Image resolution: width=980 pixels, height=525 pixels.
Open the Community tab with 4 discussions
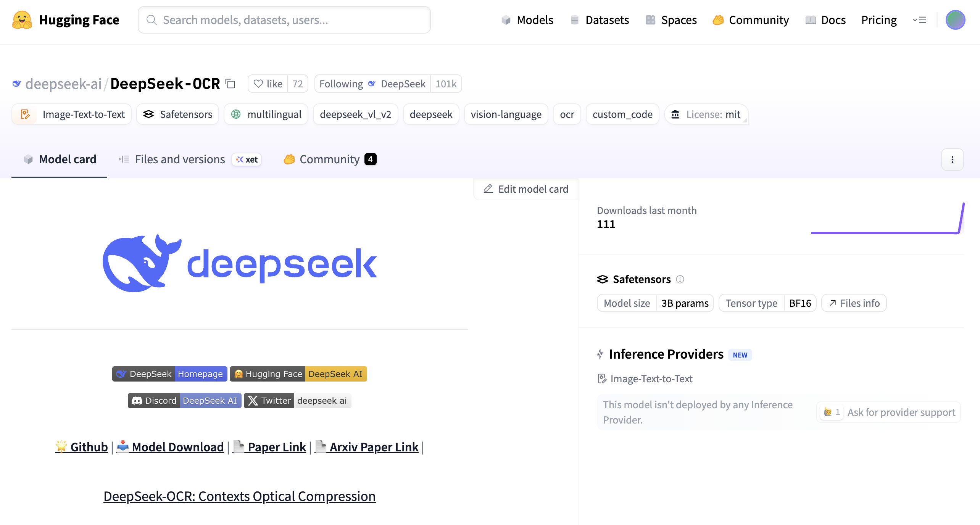pos(330,159)
